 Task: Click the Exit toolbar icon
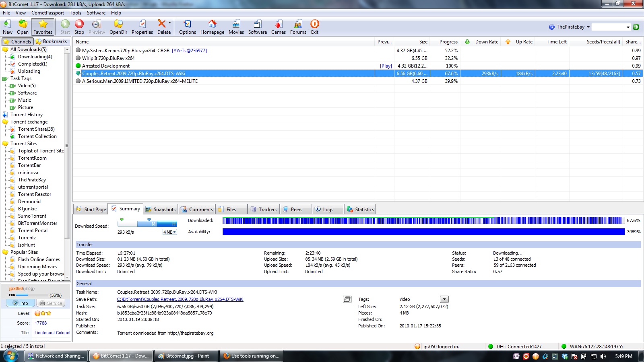[314, 27]
